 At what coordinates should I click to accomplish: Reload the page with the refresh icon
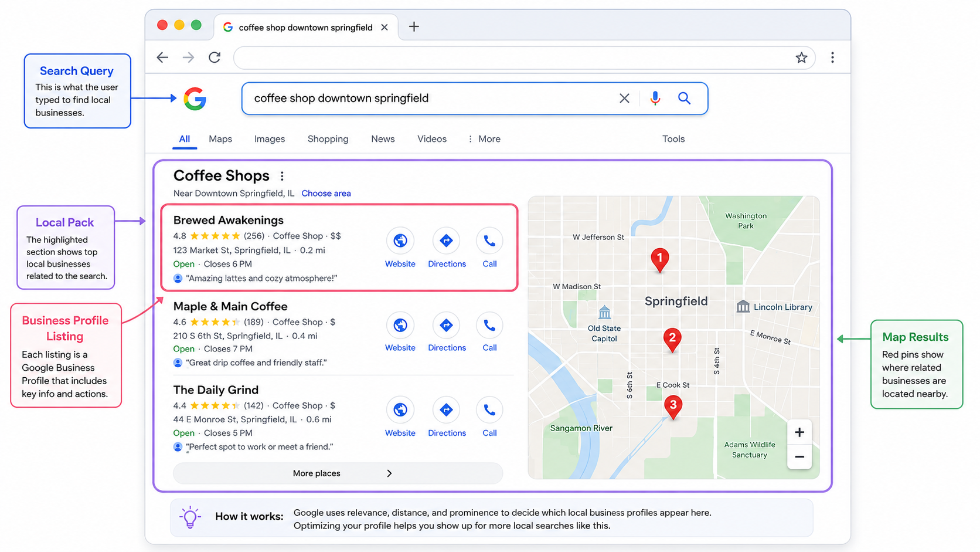[215, 57]
